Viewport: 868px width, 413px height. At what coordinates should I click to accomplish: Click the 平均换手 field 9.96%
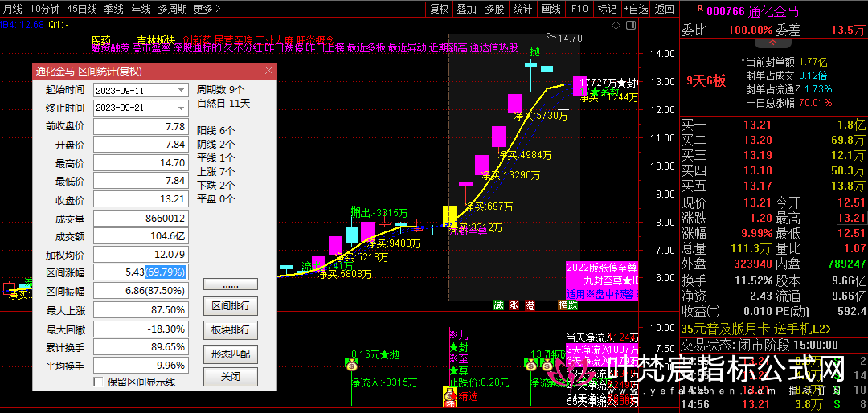coord(141,366)
